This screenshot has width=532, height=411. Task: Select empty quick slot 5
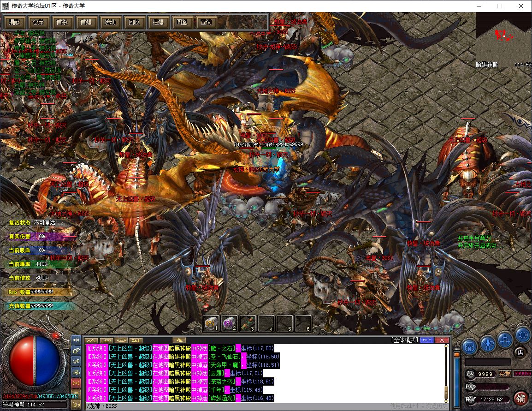pos(284,323)
